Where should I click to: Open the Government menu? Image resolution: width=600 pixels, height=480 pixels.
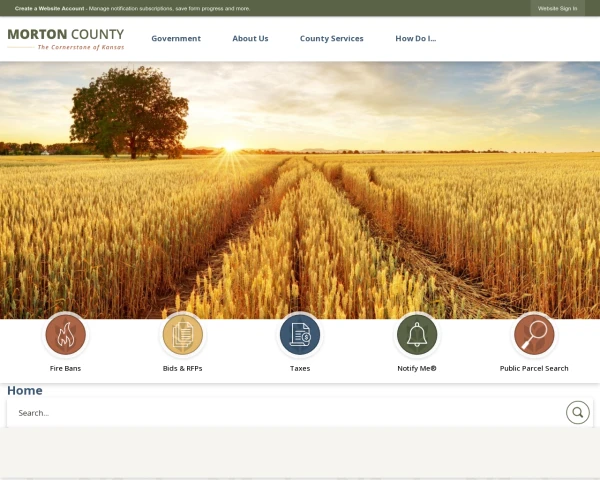pyautogui.click(x=176, y=38)
